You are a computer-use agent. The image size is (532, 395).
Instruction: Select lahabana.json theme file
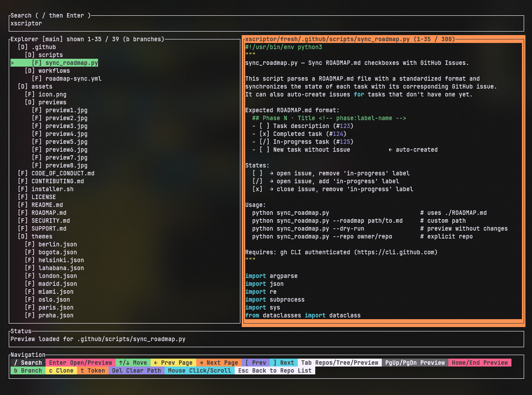(x=54, y=268)
